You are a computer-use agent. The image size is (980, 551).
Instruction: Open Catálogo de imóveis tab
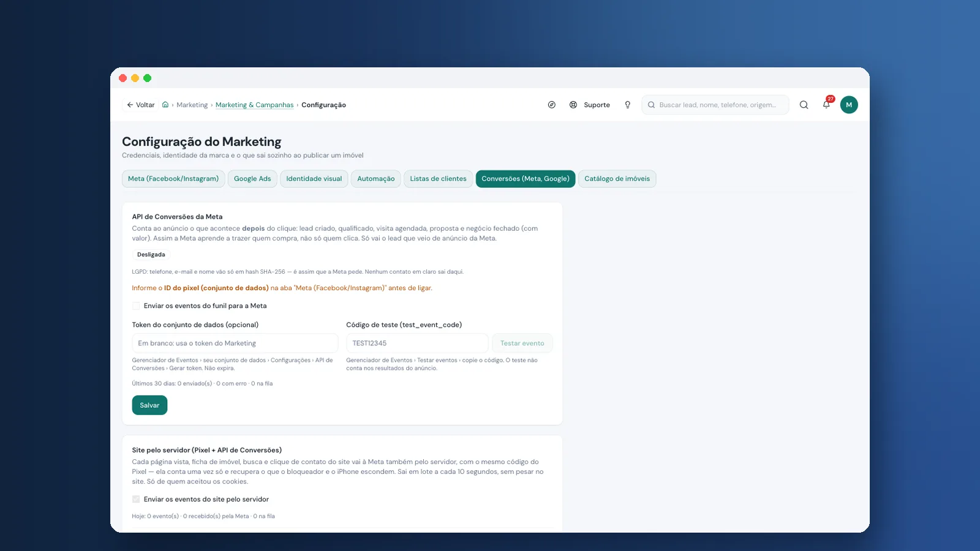click(x=617, y=179)
